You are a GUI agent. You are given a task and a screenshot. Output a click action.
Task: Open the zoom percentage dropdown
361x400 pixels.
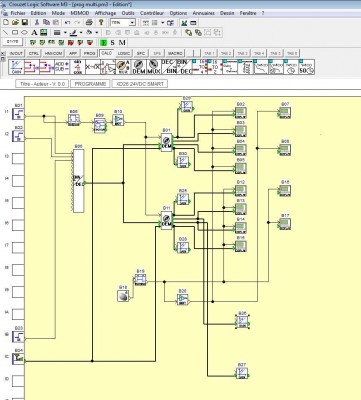point(132,23)
